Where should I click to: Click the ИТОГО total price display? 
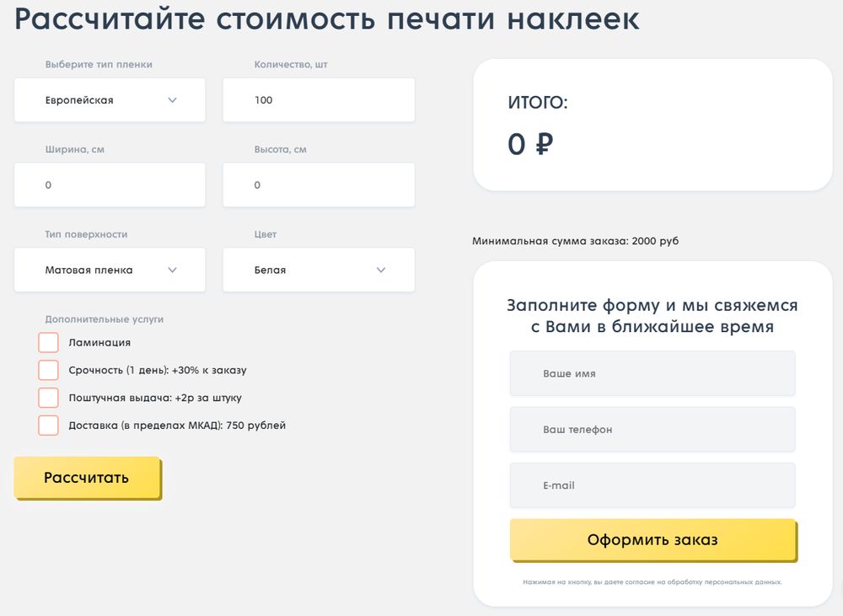[530, 145]
